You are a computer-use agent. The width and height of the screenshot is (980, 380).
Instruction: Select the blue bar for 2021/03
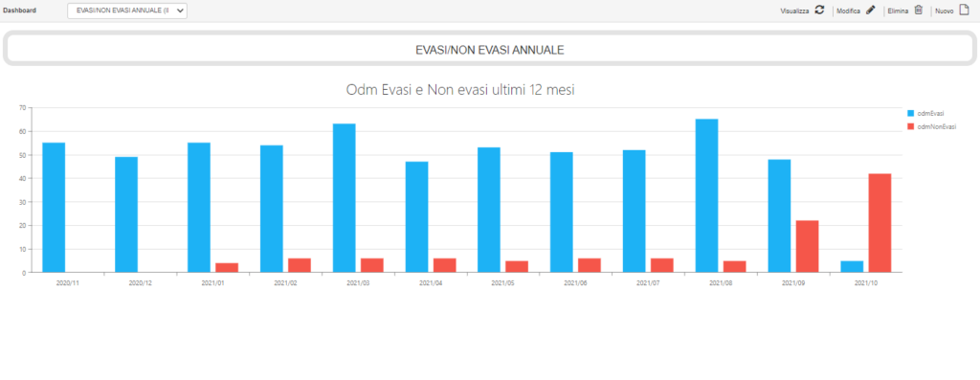tap(345, 198)
